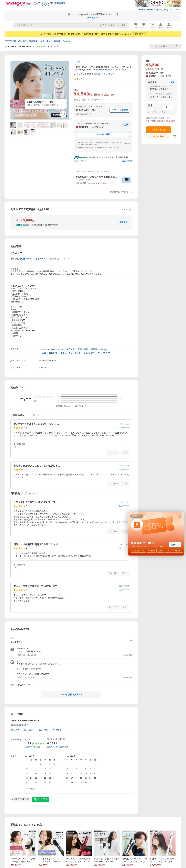Open 送料・お届け store info link

coord(29,730)
